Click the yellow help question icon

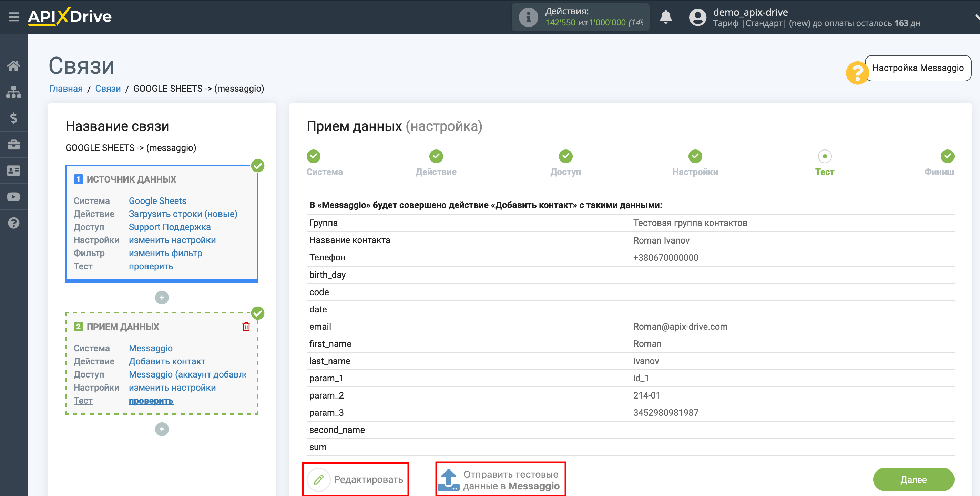tap(857, 73)
